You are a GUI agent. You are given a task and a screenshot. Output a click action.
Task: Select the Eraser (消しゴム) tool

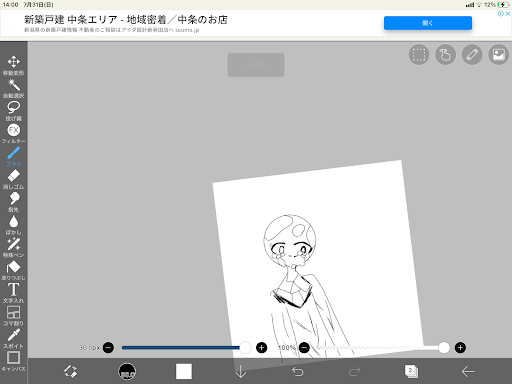tap(13, 179)
